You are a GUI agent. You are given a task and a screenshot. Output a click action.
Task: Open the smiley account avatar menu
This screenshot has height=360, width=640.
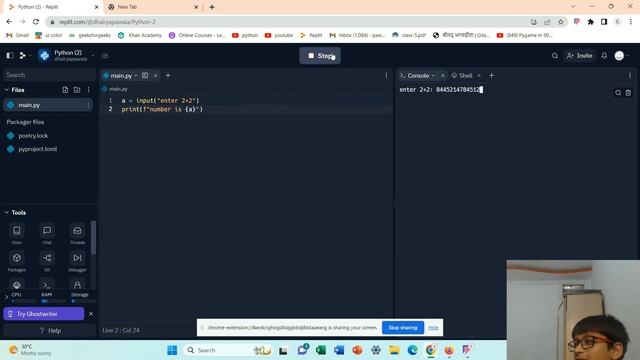619,56
